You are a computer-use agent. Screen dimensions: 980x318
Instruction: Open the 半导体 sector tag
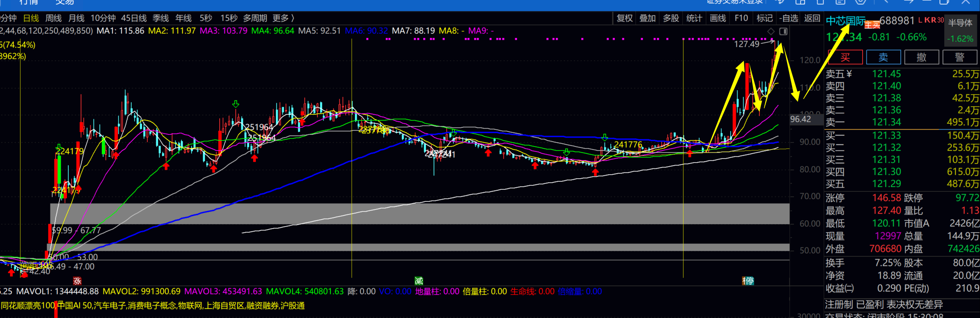(960, 23)
